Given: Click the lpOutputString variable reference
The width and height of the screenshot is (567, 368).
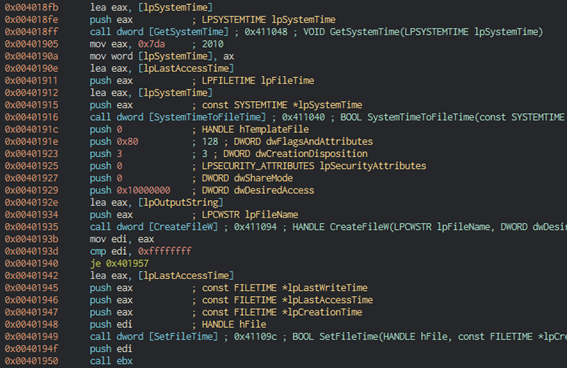Looking at the screenshot, I should 181,202.
